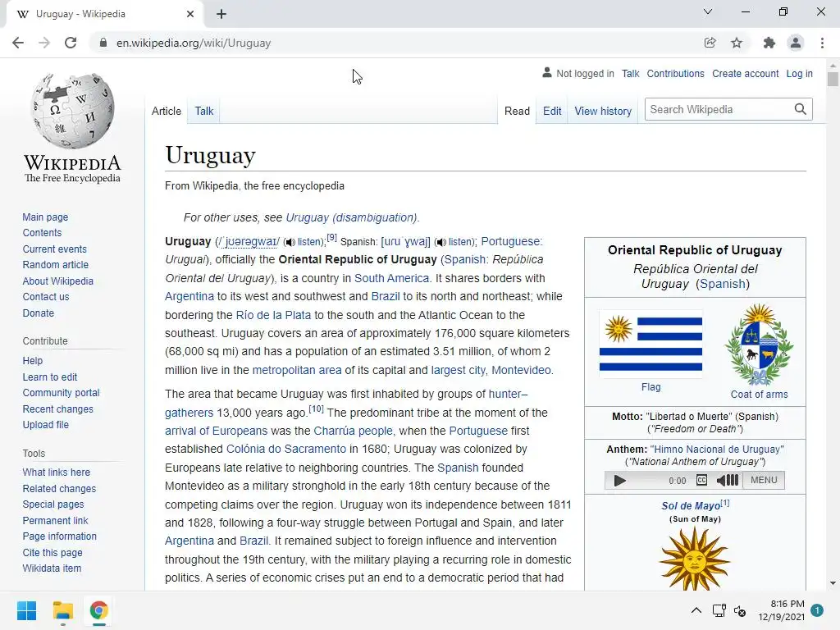This screenshot has height=630, width=840.
Task: Open the Sun of May image
Action: pyautogui.click(x=695, y=559)
